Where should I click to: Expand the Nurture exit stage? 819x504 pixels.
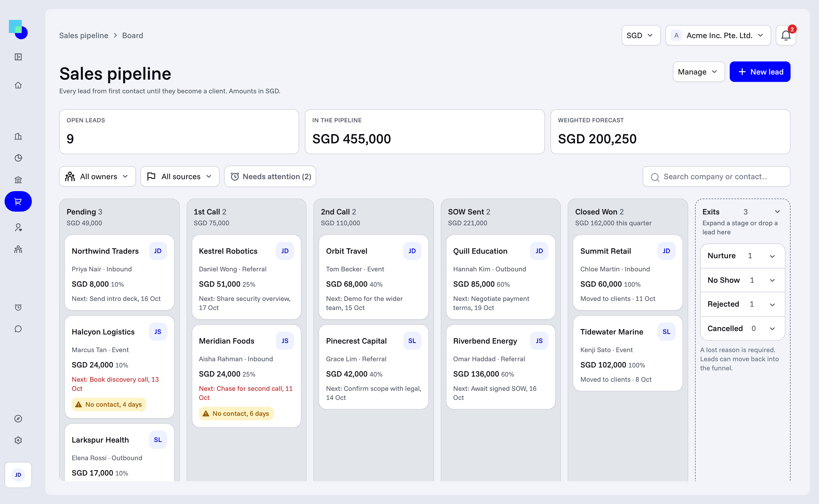[x=743, y=256]
